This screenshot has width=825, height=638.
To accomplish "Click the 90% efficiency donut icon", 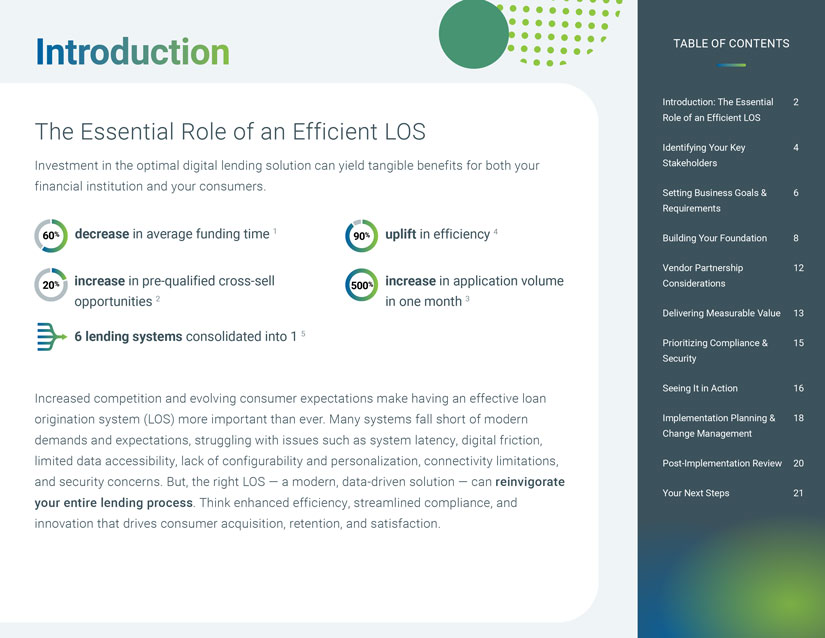I will (x=361, y=235).
